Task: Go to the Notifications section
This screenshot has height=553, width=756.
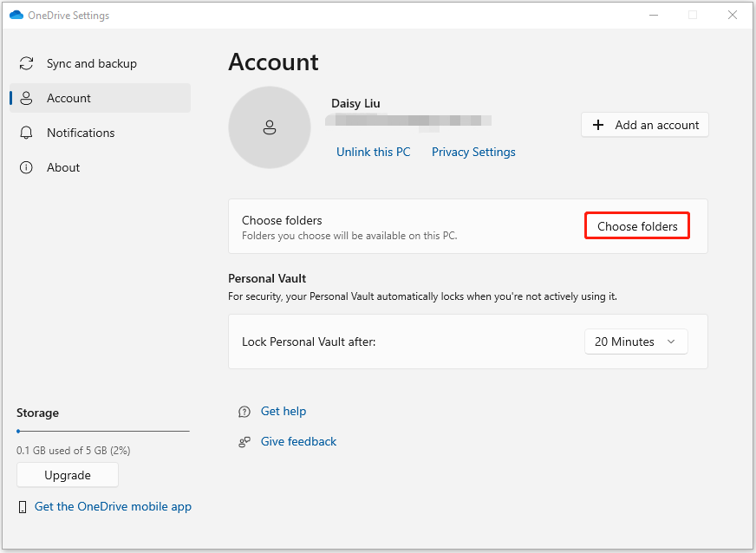Action: [101, 133]
